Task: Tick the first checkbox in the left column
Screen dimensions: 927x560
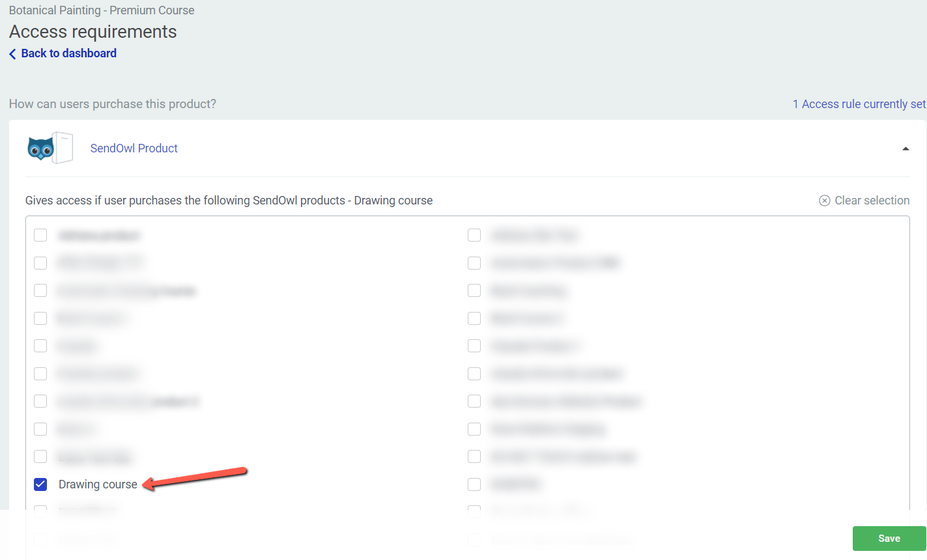Action: click(x=40, y=235)
